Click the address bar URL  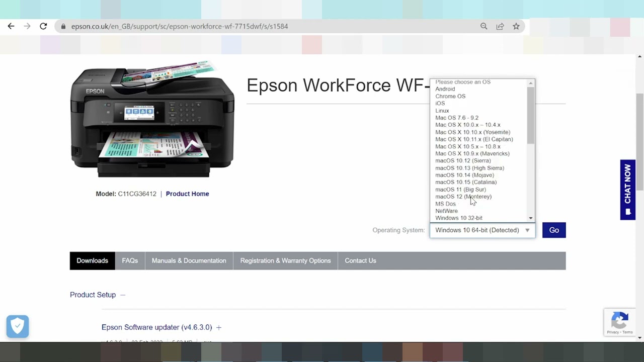(x=180, y=26)
